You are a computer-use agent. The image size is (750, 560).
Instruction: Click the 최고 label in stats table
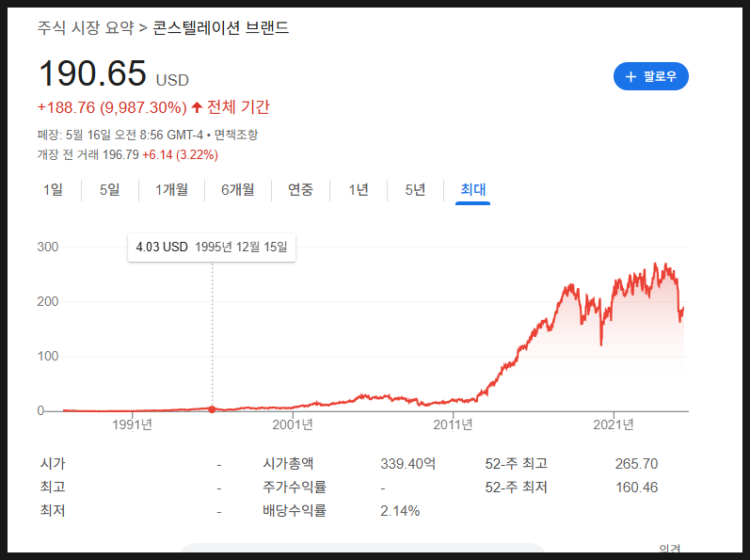pos(53,488)
